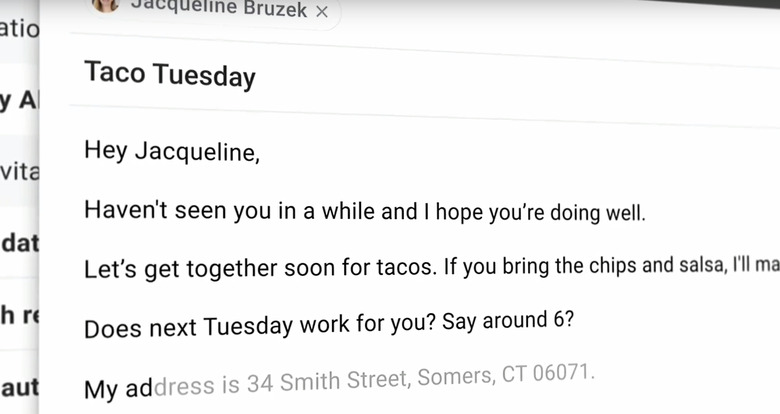Click Jacqueline Bruzek's avatar in recipient chip
The height and width of the screenshot is (414, 780).
105,4
